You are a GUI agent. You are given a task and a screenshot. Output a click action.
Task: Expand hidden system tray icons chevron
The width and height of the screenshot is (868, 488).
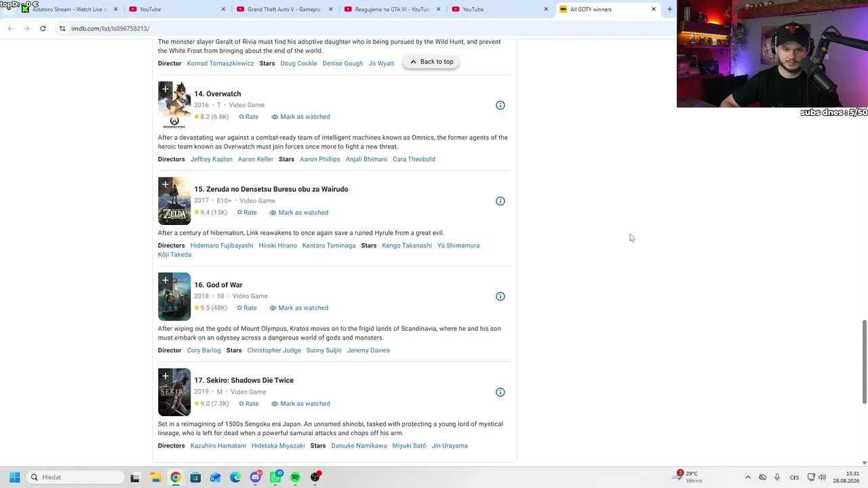coord(748,477)
